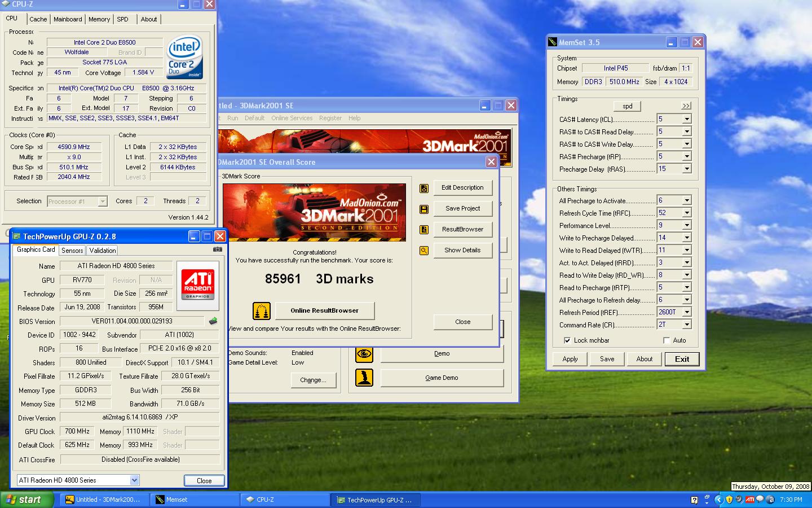Screen dimensions: 812x508
Task: Click the Show Details button
Action: (462, 251)
